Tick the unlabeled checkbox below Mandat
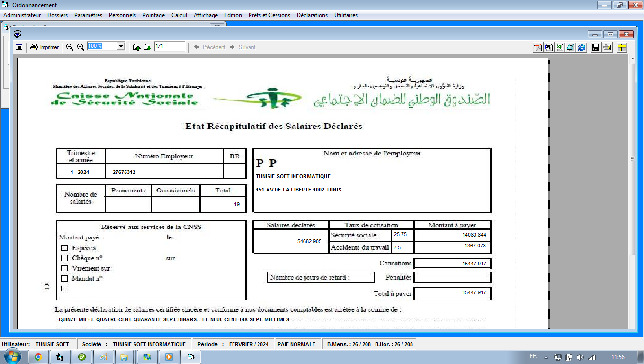This screenshot has height=364, width=644. pyautogui.click(x=64, y=288)
